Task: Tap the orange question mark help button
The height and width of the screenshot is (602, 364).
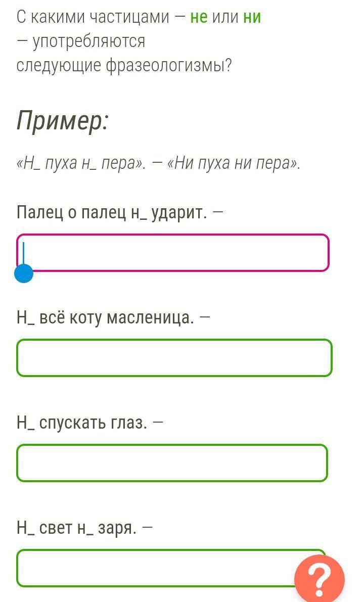Action: tap(320, 579)
